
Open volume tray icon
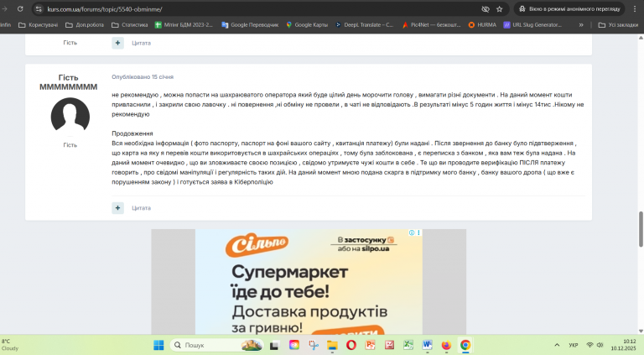pyautogui.click(x=600, y=345)
